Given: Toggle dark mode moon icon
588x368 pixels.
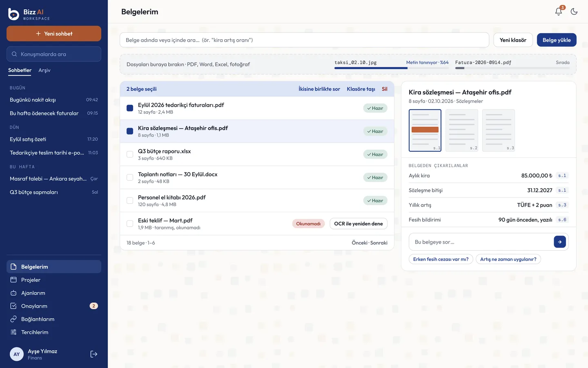Looking at the screenshot, I should 574,11.
